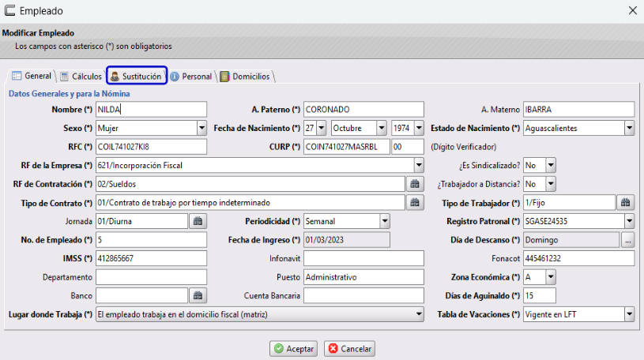Click the Fonacot field
The height and width of the screenshot is (360, 644).
click(579, 258)
